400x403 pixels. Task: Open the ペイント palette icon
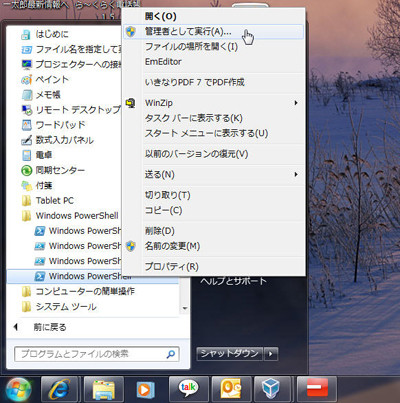(x=26, y=80)
